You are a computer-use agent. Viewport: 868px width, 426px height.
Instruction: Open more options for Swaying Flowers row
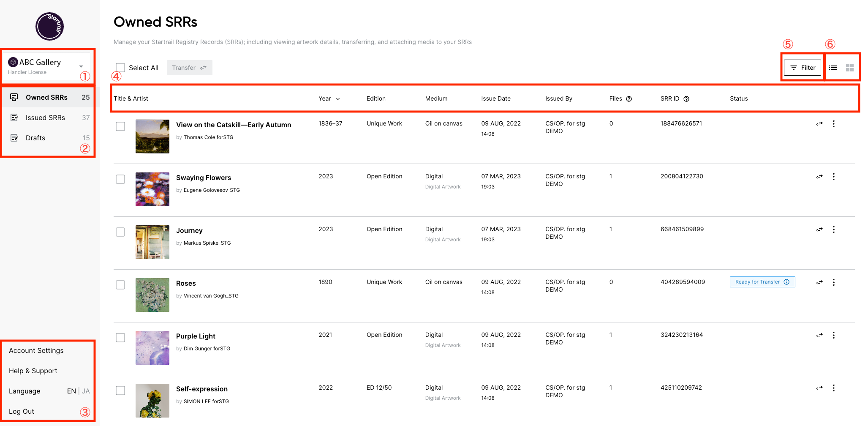point(833,177)
